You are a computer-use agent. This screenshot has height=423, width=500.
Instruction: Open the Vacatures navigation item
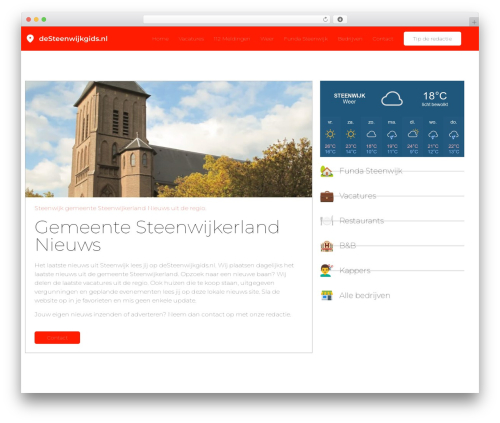pyautogui.click(x=191, y=39)
